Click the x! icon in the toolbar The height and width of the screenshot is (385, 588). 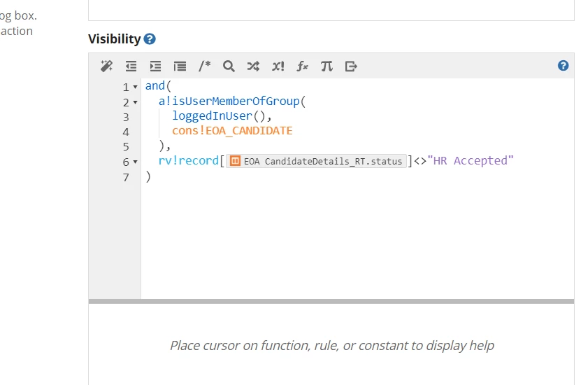click(x=278, y=66)
